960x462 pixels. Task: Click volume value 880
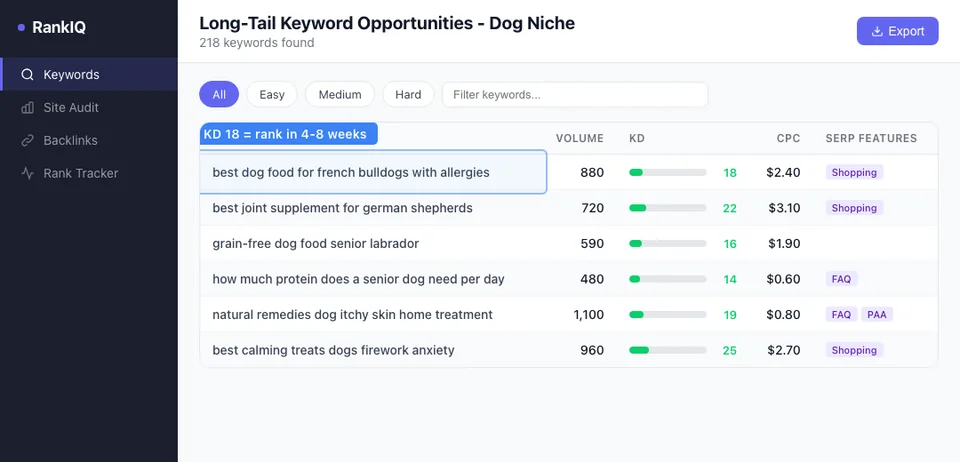[592, 173]
